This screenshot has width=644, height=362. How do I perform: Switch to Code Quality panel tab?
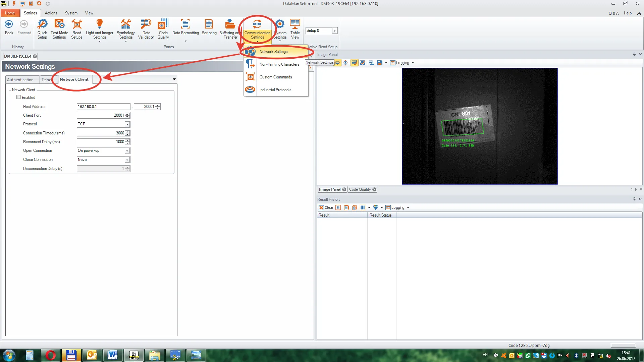(360, 189)
